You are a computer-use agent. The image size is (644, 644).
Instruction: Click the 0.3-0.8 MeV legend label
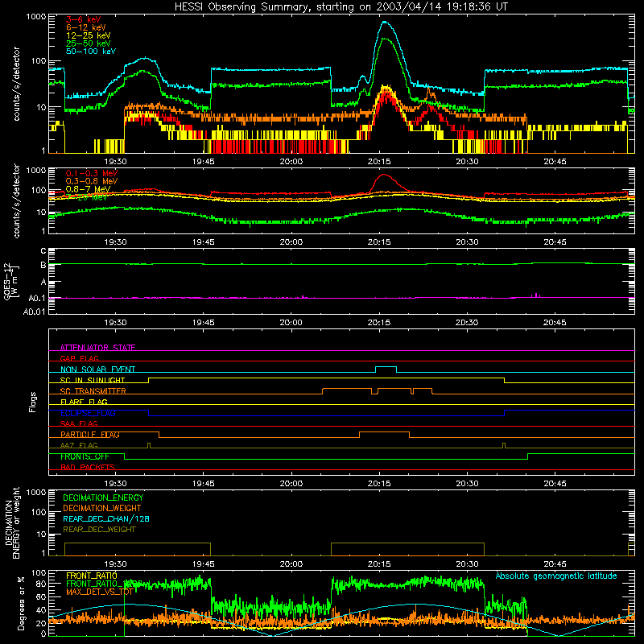(x=92, y=181)
